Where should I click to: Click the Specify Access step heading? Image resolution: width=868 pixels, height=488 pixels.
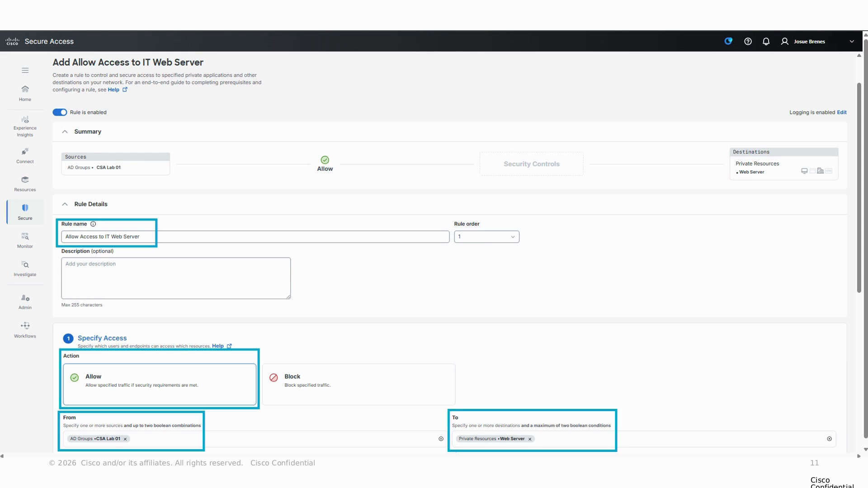coord(102,338)
